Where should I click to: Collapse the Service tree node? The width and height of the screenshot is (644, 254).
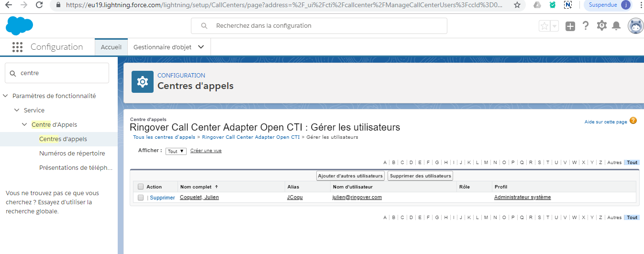click(17, 110)
